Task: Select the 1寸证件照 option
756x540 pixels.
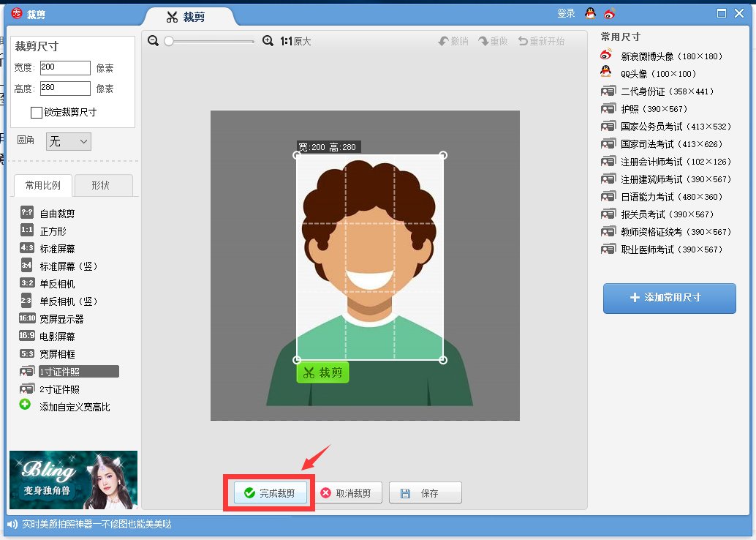Action: pyautogui.click(x=69, y=371)
